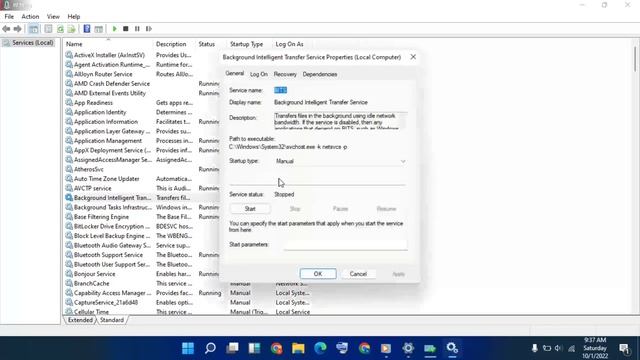
Task: Select AllJoyn Router Service row
Action: pos(103,74)
